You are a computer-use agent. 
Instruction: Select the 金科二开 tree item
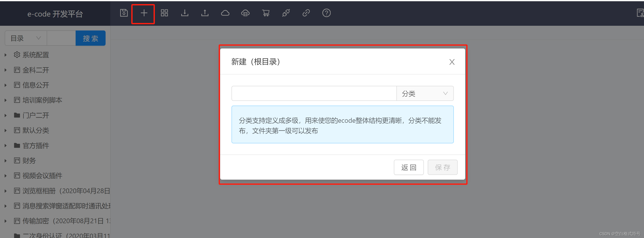pos(36,70)
